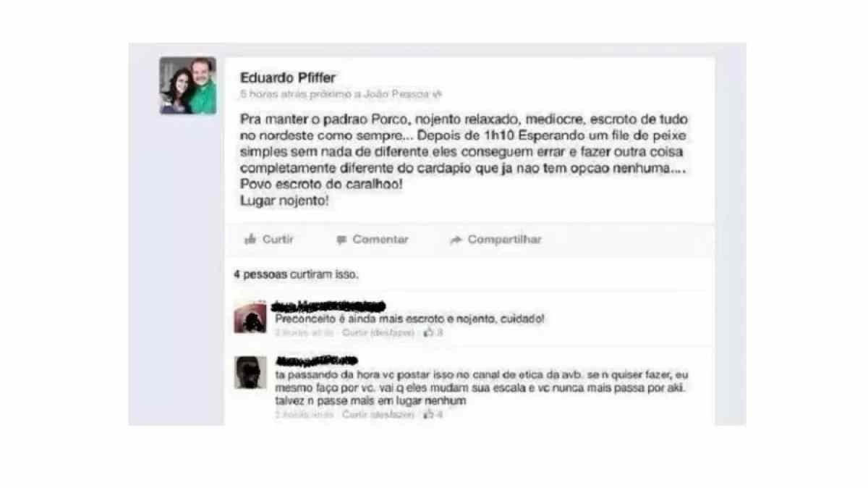Image resolution: width=868 pixels, height=488 pixels.
Task: Open Eduardo Pfiffer's profile picture
Action: click(188, 85)
